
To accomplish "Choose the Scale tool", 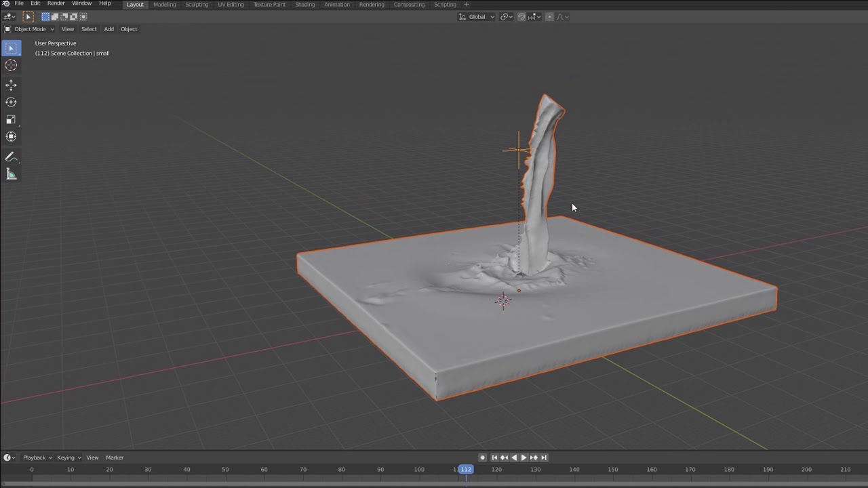I will (x=11, y=120).
